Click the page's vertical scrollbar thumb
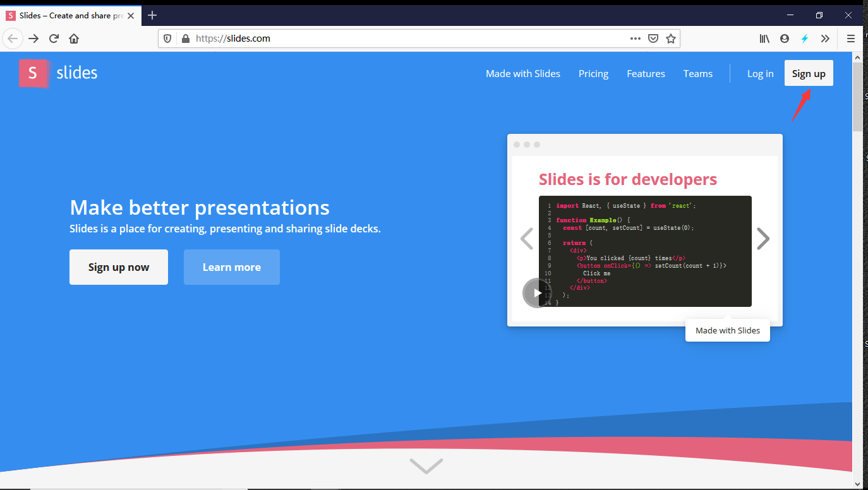 857,97
